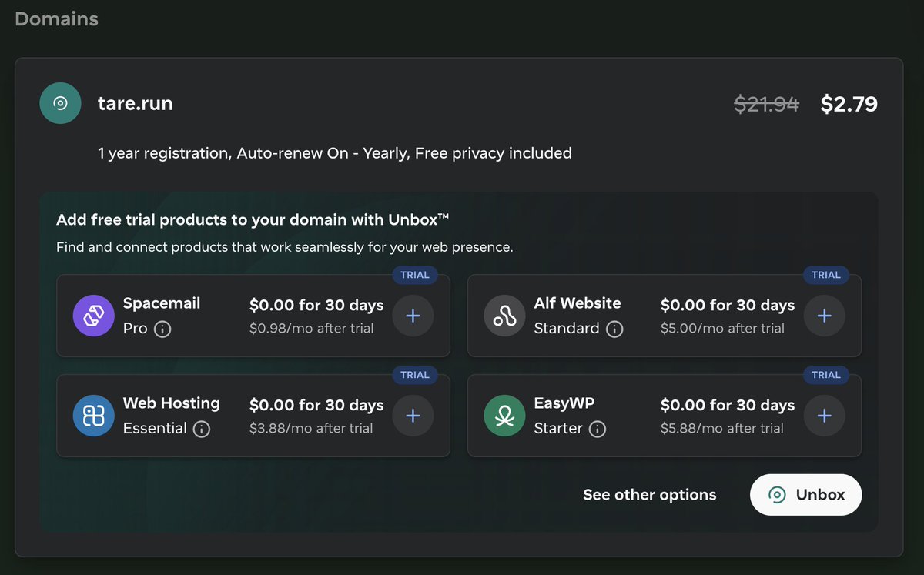
Task: Add Alf Website trial with plus button
Action: (x=825, y=316)
